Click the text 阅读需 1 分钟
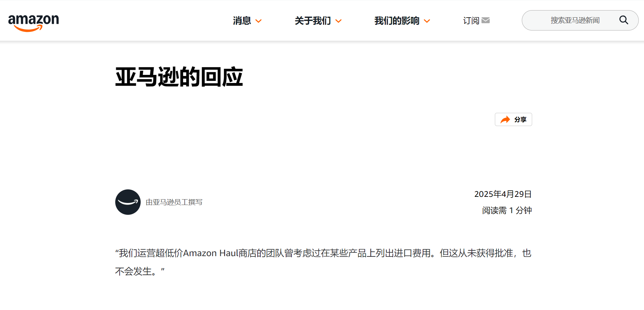 point(507,210)
